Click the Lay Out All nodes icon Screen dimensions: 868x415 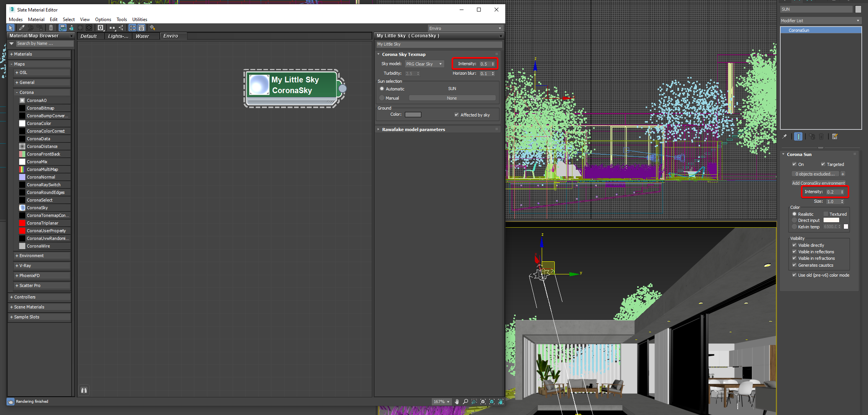[x=112, y=28]
